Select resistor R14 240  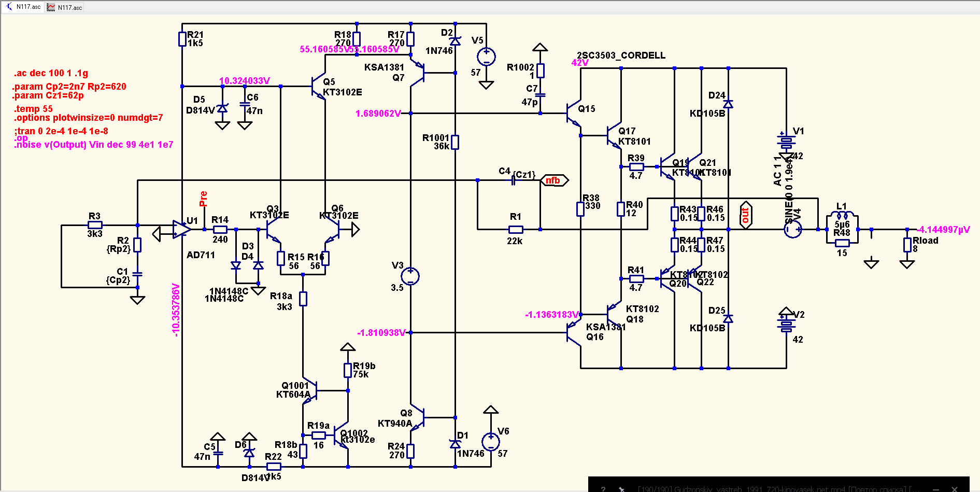point(220,229)
